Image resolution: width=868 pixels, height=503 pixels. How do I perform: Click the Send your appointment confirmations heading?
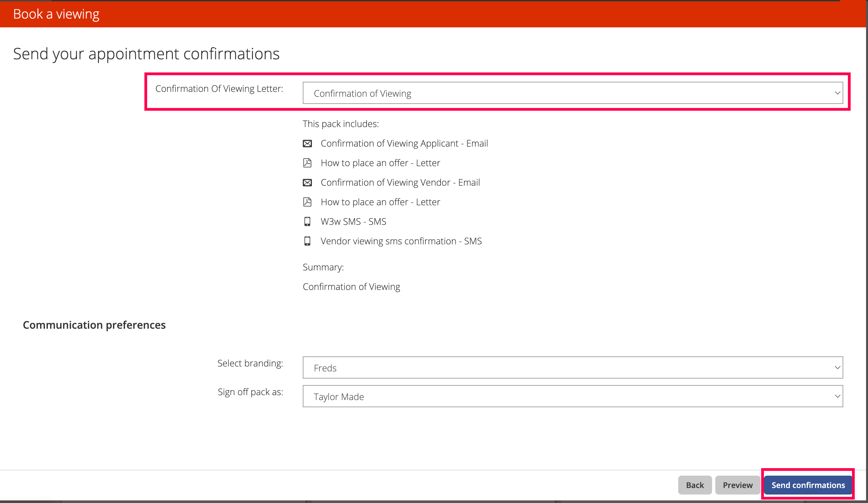(x=147, y=54)
